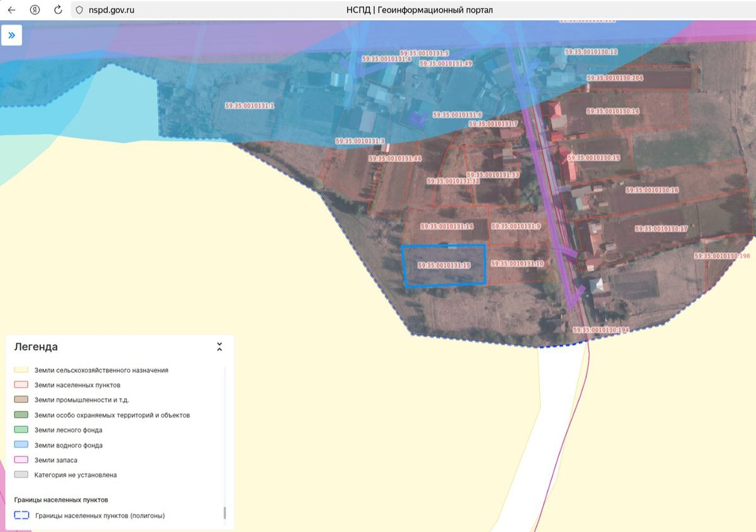Go back with the browser back arrow
This screenshot has height=532, width=756.
(11, 10)
